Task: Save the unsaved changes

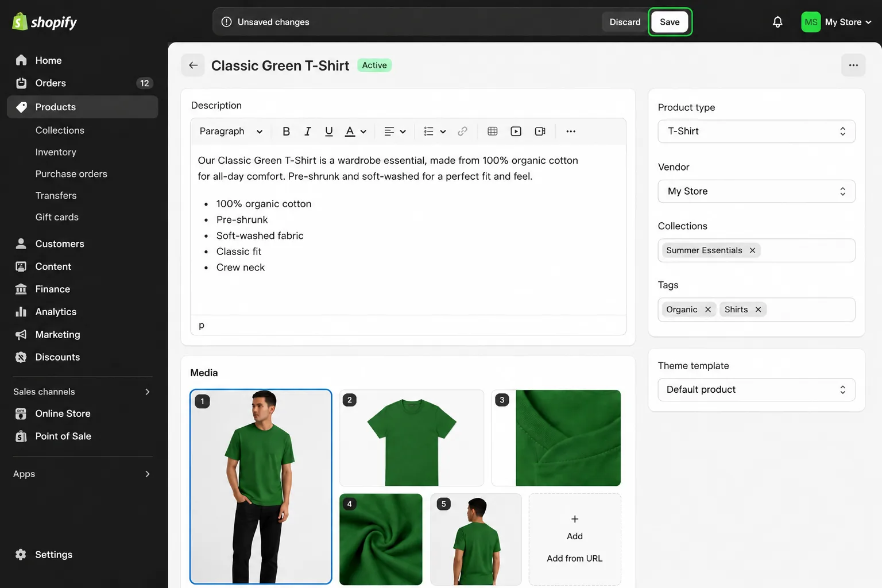Action: [670, 22]
